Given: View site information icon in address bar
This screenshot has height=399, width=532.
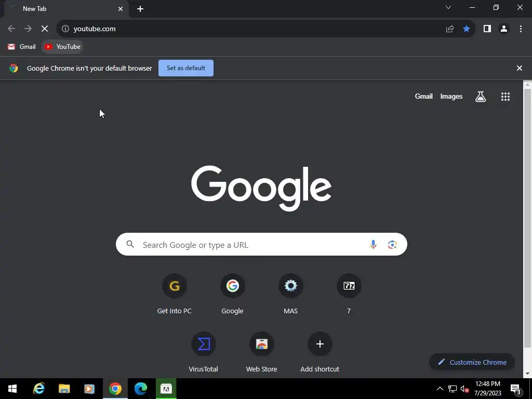Looking at the screenshot, I should (x=65, y=29).
